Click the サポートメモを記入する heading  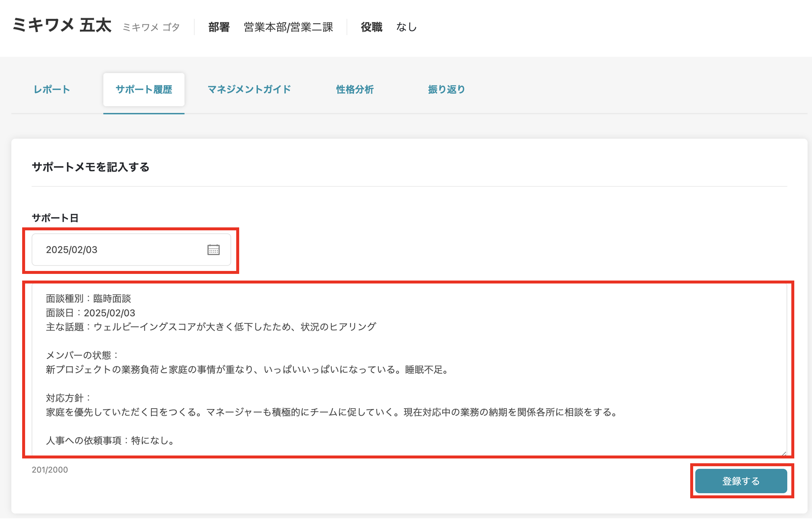(x=90, y=167)
